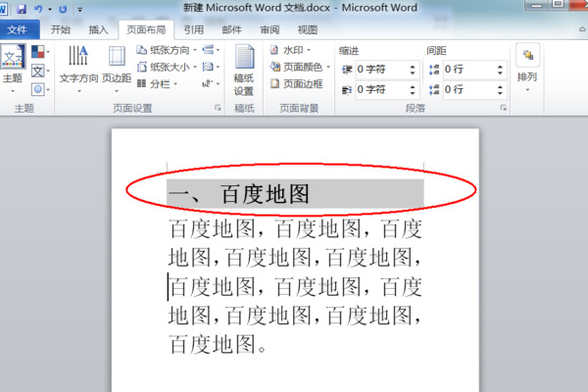This screenshot has width=588, height=392.
Task: Adjust left indent with its spinner arrows
Action: [x=413, y=70]
